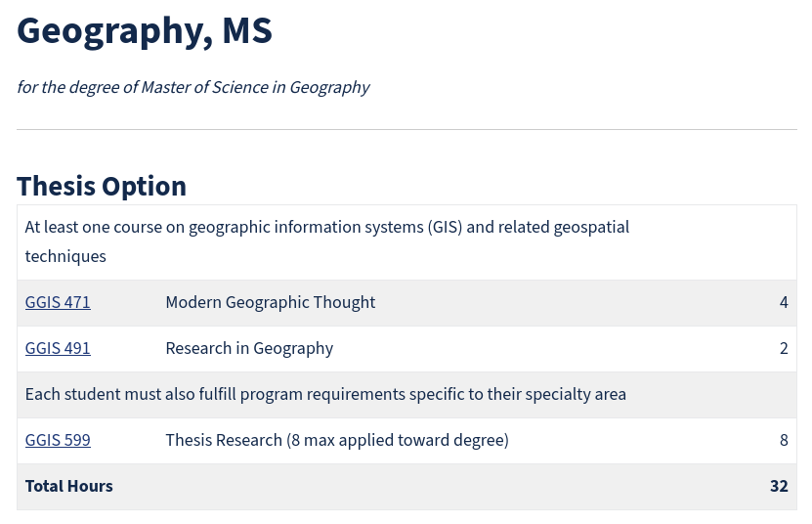Click the "Geography, MS" page heading
The width and height of the screenshot is (812, 524).
(x=145, y=31)
